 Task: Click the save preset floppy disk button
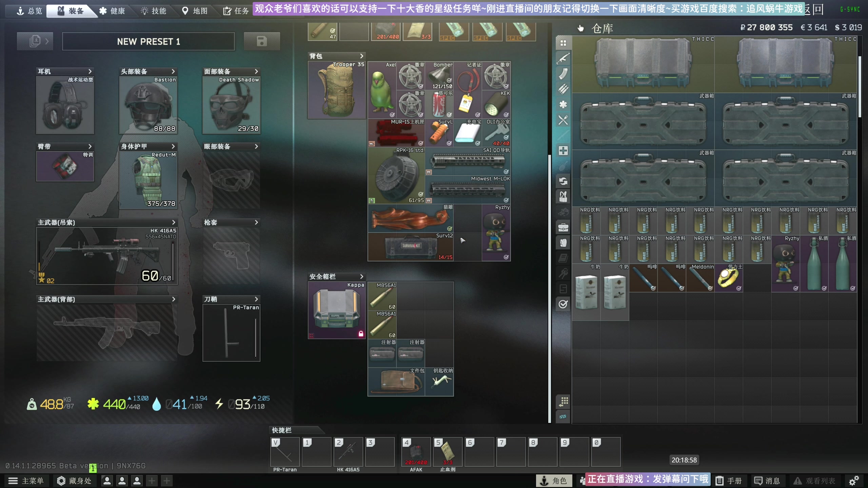[x=262, y=41]
